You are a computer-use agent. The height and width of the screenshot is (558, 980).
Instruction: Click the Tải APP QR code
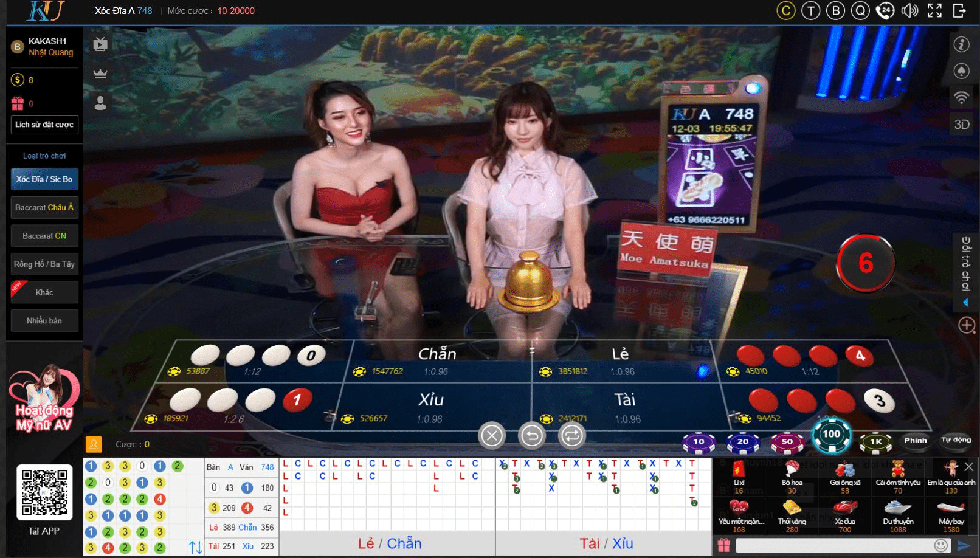(44, 492)
